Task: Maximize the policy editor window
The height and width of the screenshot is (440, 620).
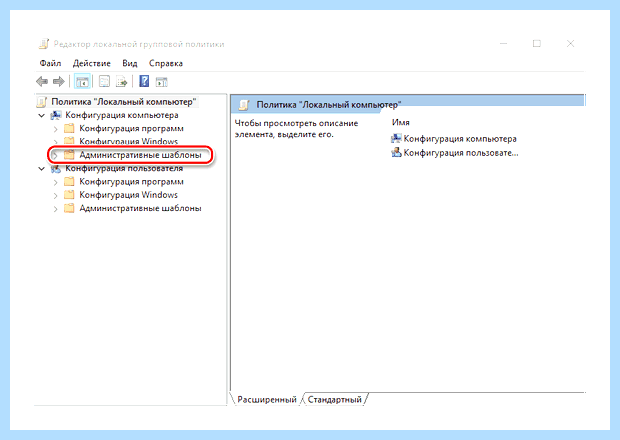Action: point(537,43)
